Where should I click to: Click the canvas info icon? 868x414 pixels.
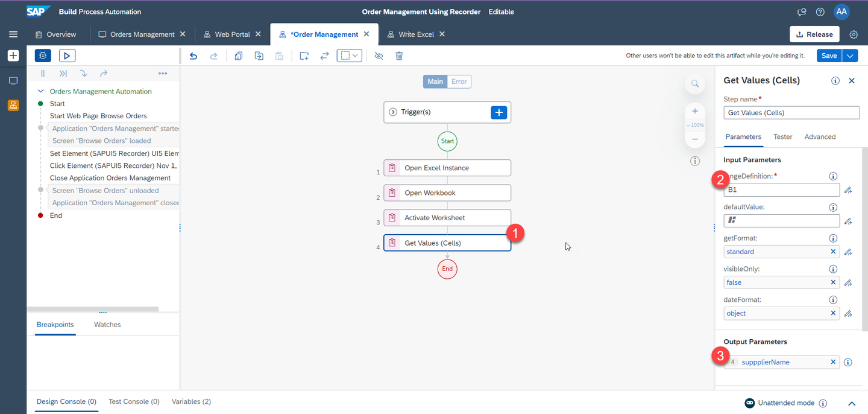pos(695,161)
